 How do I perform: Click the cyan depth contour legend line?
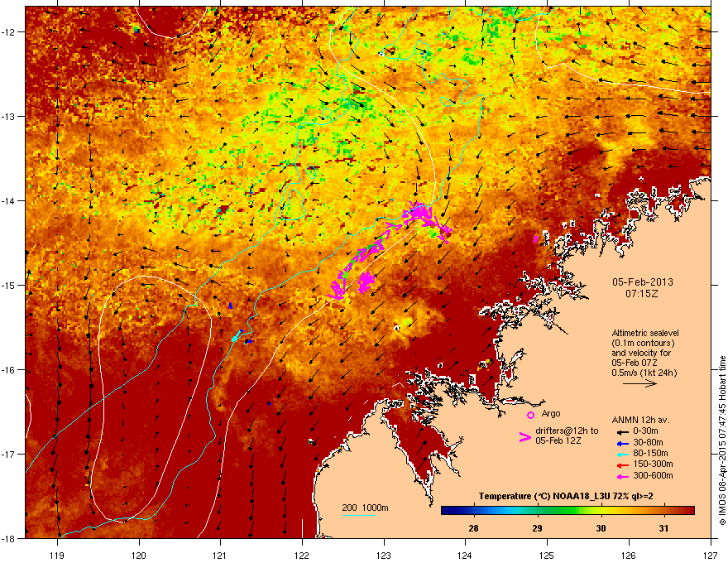358,515
